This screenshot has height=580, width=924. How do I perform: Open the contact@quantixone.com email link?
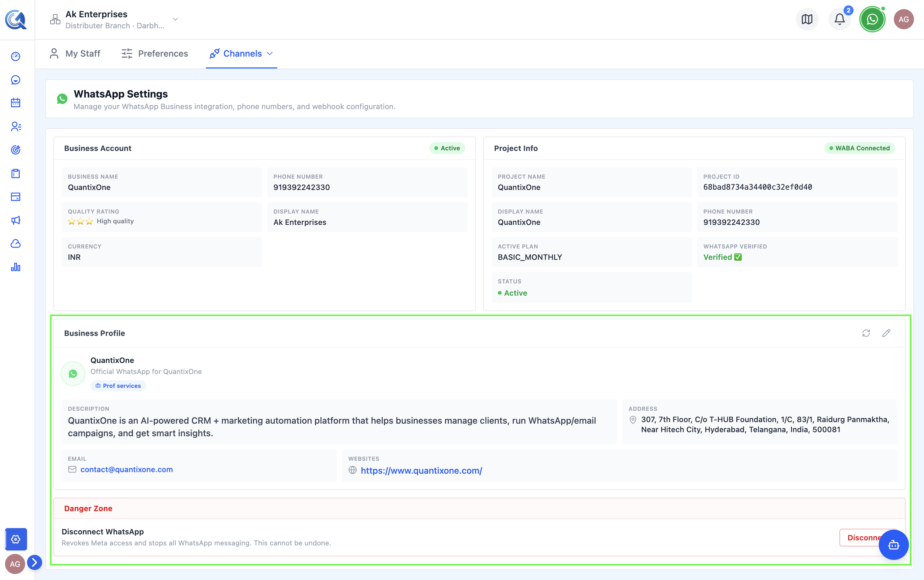tap(126, 469)
